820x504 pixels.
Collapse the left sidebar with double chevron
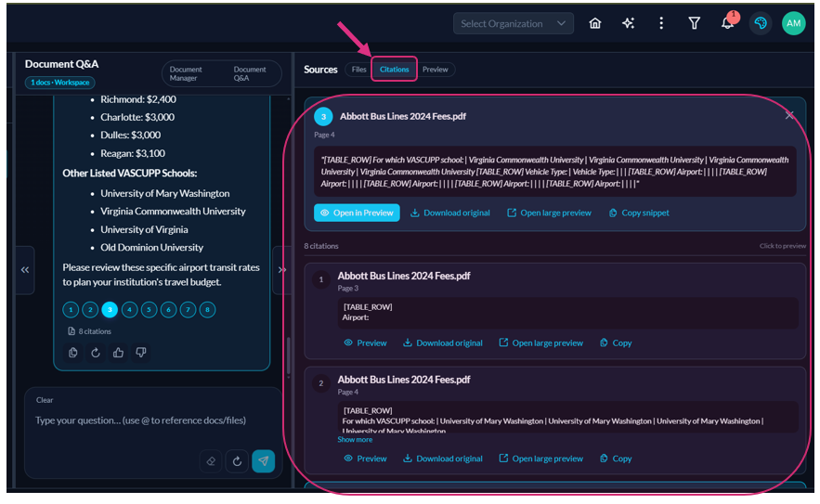[24, 270]
